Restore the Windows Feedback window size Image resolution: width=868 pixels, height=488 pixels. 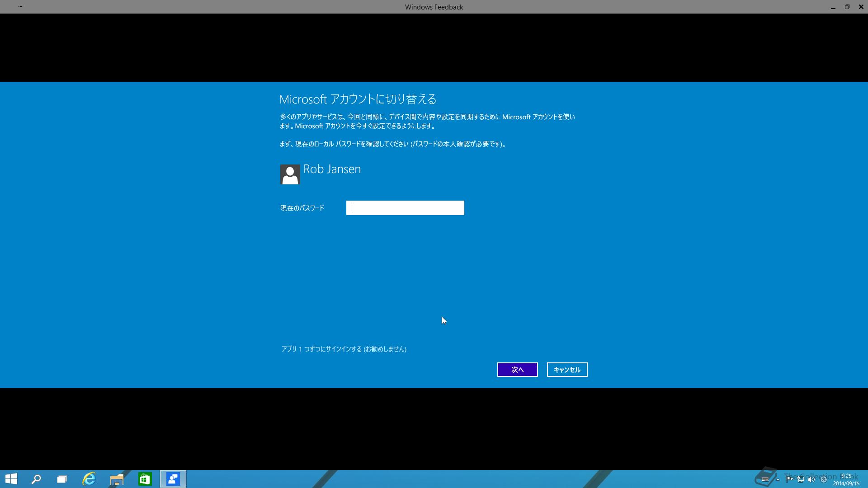(847, 7)
